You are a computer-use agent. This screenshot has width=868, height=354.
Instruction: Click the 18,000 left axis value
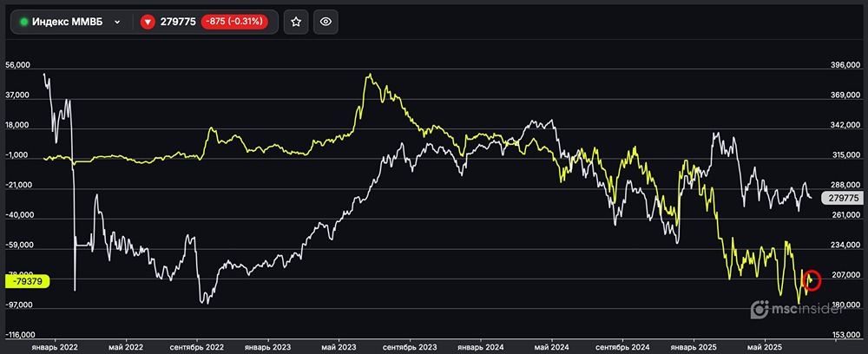tap(17, 126)
